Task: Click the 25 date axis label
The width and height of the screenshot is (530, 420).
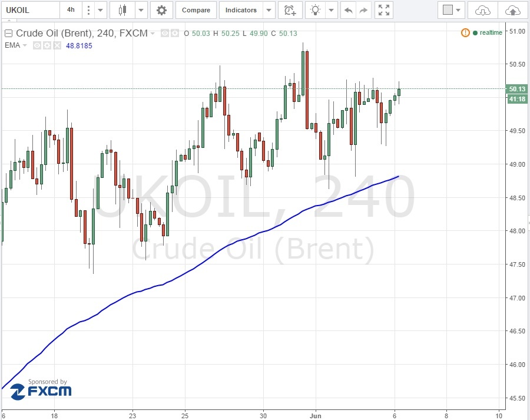Action: (185, 416)
